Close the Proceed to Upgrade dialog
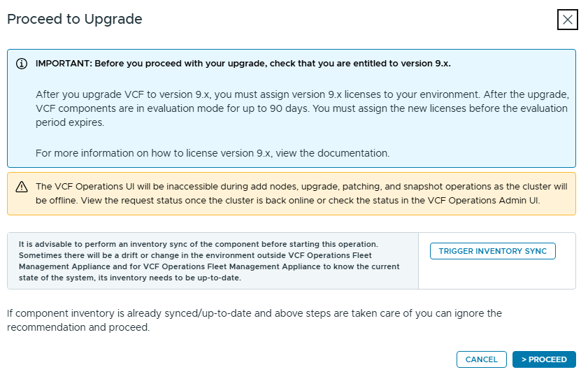The image size is (588, 379). (x=567, y=20)
